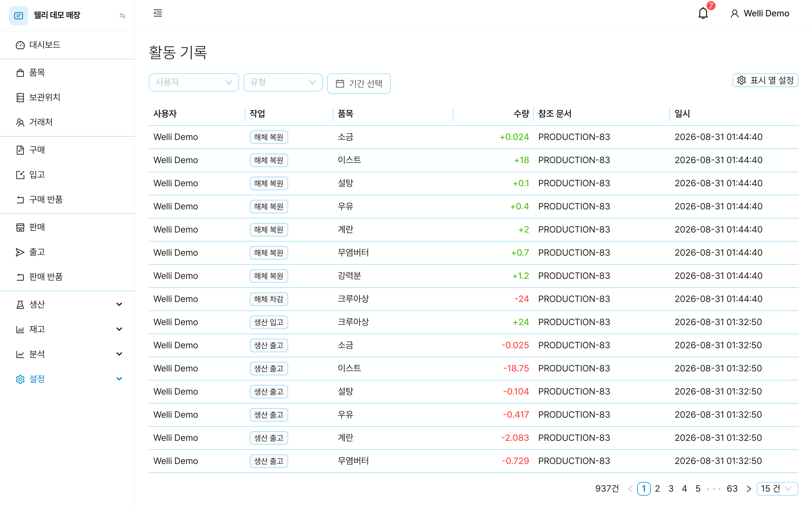Expand the 생산 submenu chevron

[119, 305]
